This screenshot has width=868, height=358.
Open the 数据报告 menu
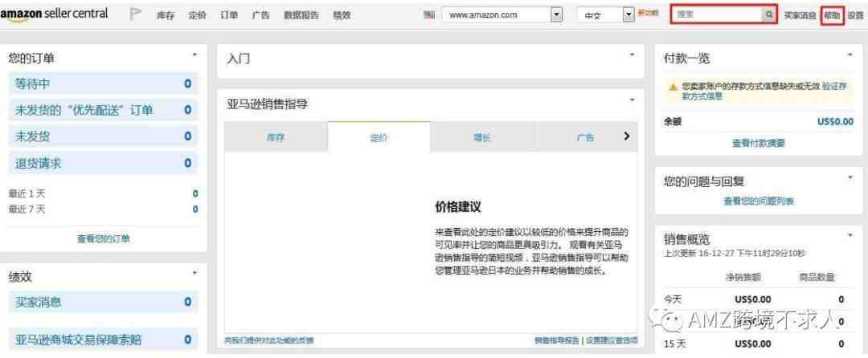301,15
